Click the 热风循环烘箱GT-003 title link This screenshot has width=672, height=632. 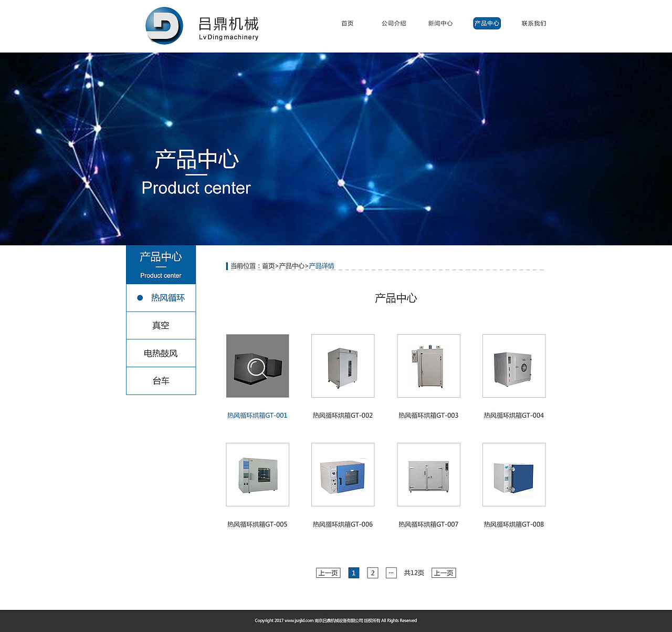[428, 416]
